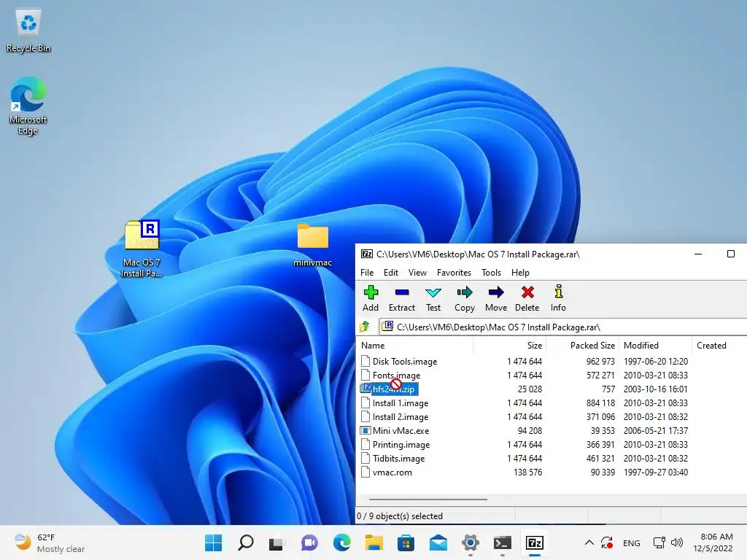Click the Mini vMac.exe file icon
Screen dimensions: 747x560
coord(365,430)
